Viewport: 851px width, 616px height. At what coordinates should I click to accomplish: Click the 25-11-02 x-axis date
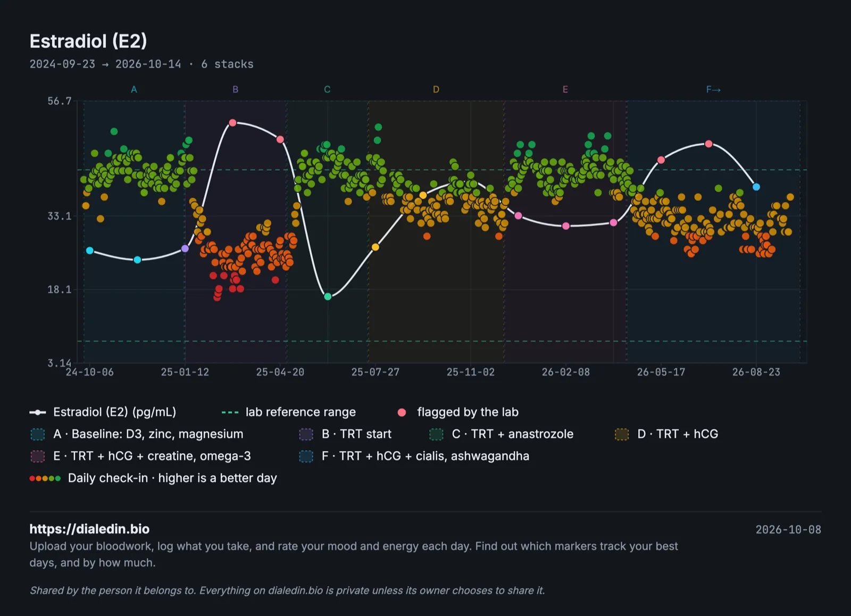[x=471, y=372]
